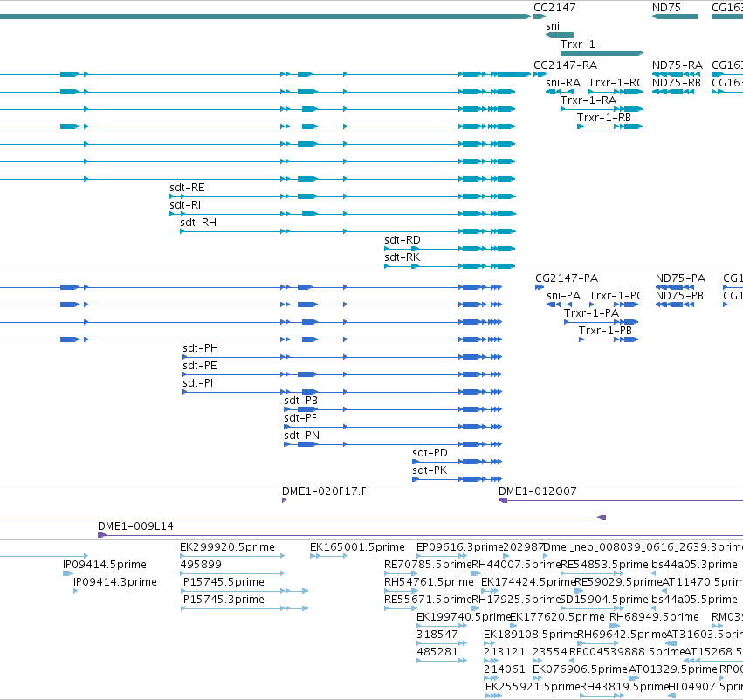The image size is (743, 700).
Task: Open the sdt-PN CDS label
Action: click(x=302, y=436)
